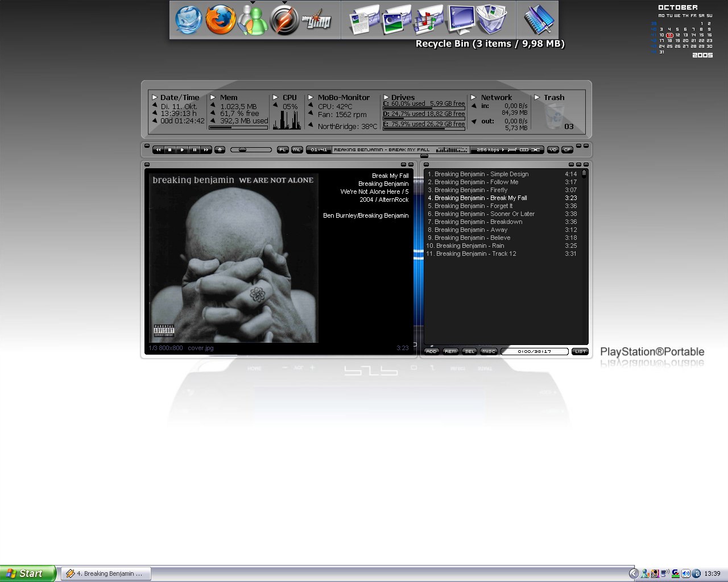Click the 01:41 elapsed time display

(x=319, y=149)
